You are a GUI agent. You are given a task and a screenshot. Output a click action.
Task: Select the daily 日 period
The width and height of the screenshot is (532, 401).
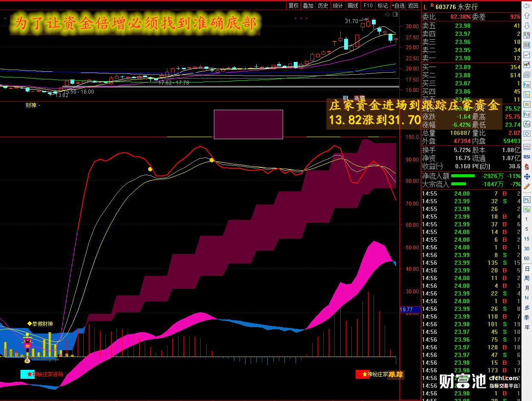[x=527, y=269]
